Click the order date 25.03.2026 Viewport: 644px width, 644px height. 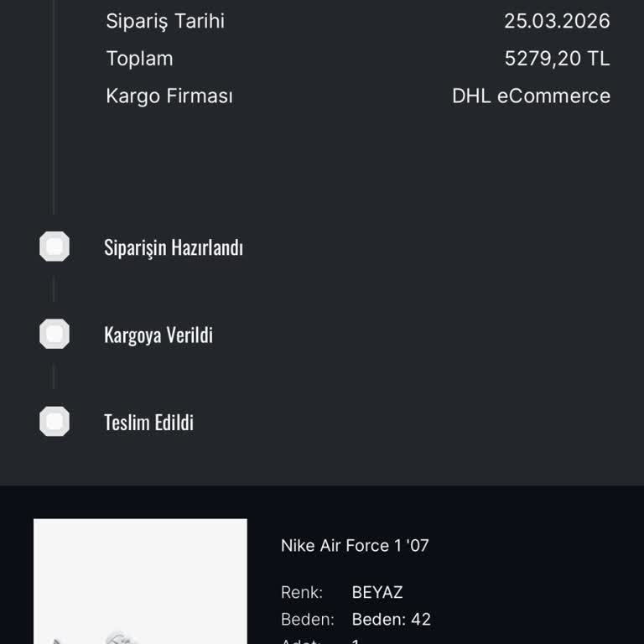[557, 21]
